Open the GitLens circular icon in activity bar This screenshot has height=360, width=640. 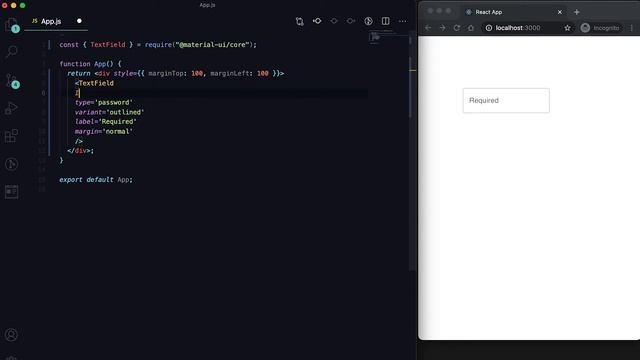pos(11,164)
